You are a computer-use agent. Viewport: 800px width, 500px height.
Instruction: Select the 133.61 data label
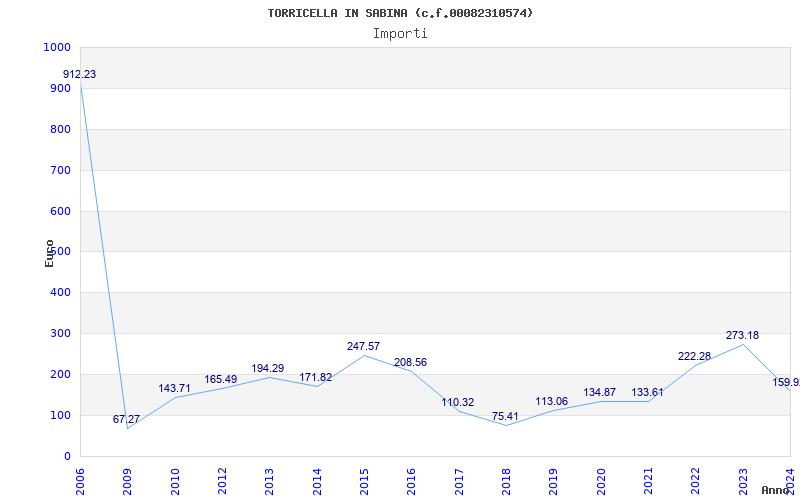point(647,392)
